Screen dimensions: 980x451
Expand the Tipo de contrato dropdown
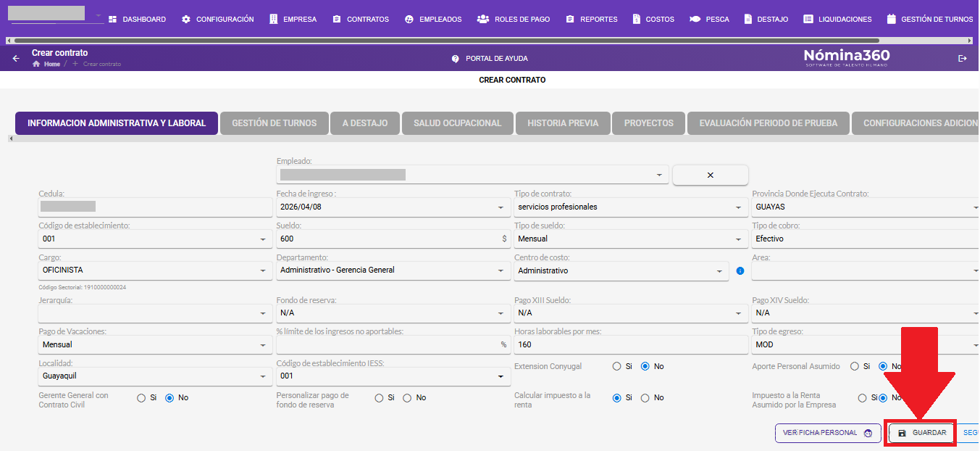(631, 207)
